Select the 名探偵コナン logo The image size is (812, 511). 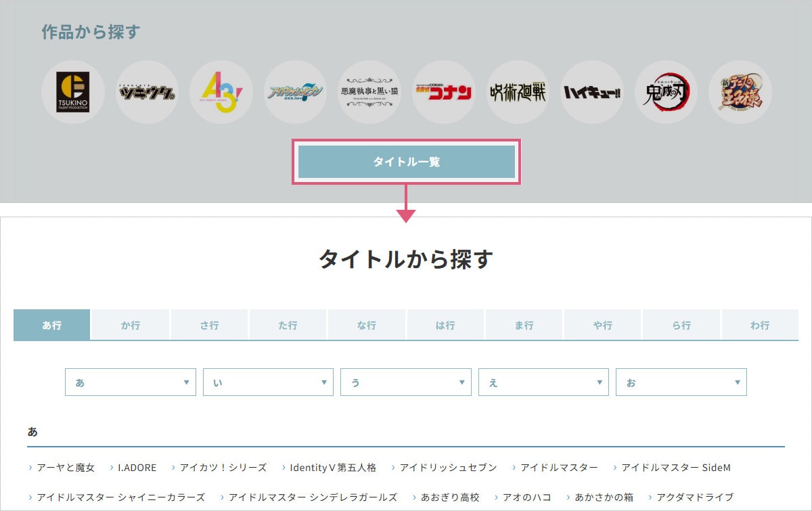tap(443, 92)
